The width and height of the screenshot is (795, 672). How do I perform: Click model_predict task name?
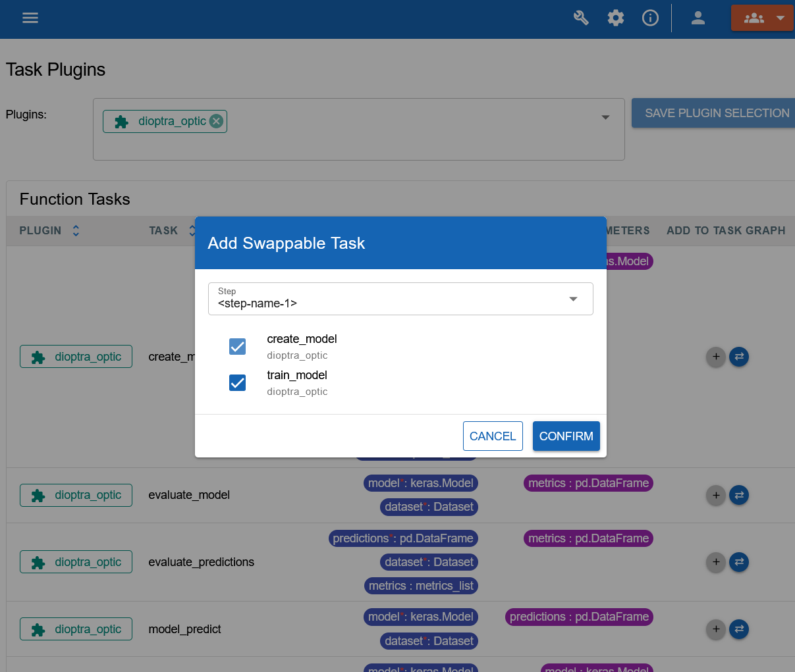pyautogui.click(x=184, y=629)
